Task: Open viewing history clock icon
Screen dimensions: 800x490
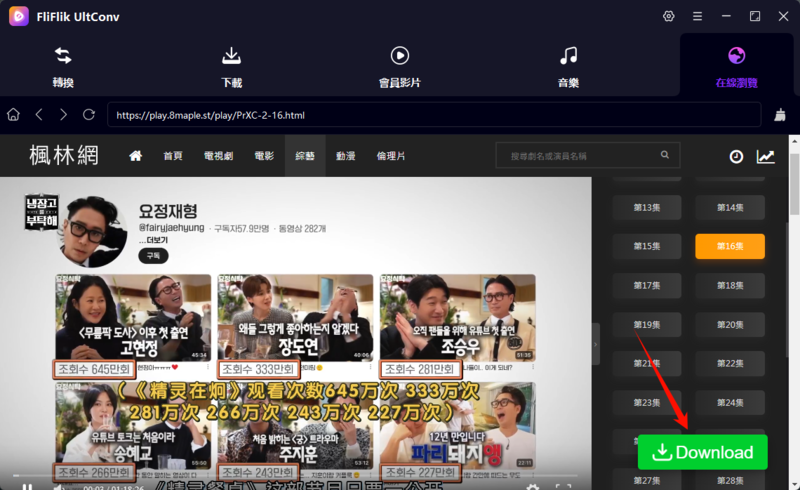Action: click(x=736, y=156)
